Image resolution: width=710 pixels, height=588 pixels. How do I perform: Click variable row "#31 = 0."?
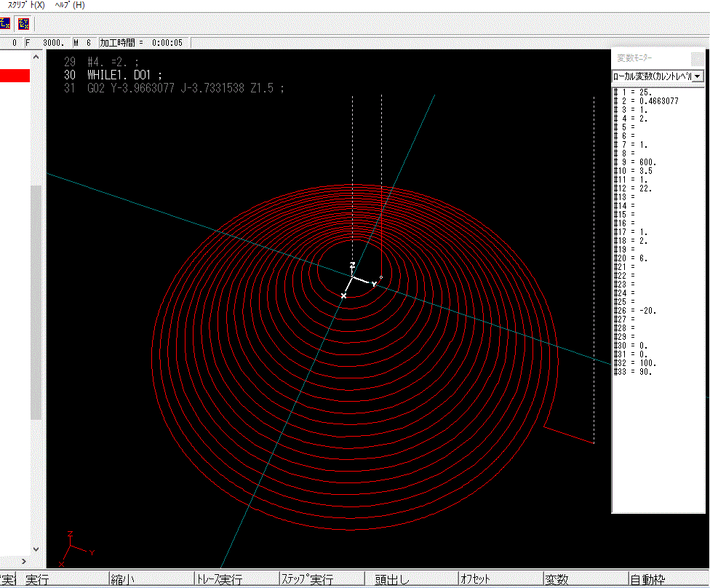coord(631,354)
